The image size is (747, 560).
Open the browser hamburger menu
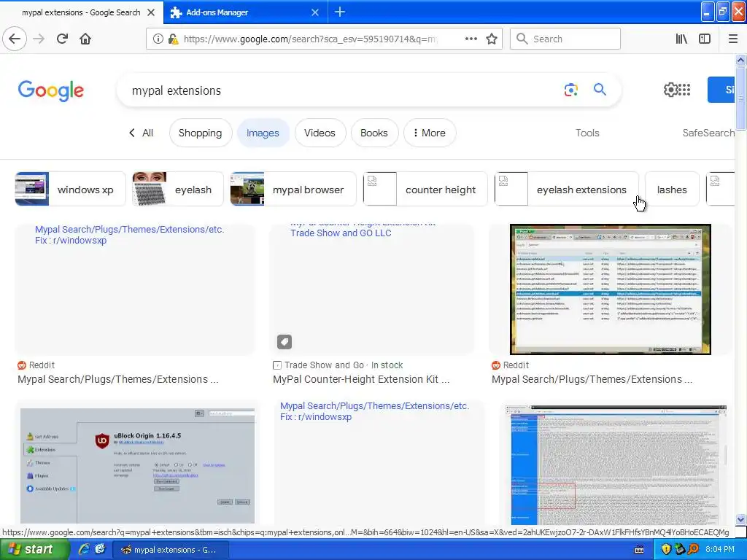732,39
